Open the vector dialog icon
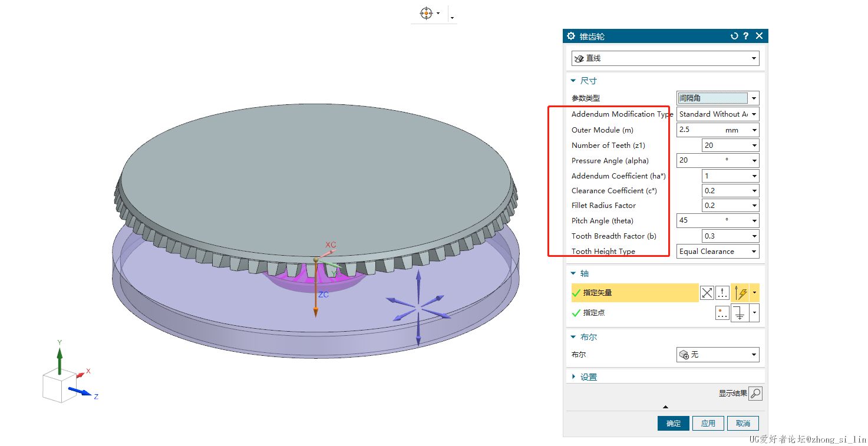The height and width of the screenshot is (446, 868). point(722,293)
